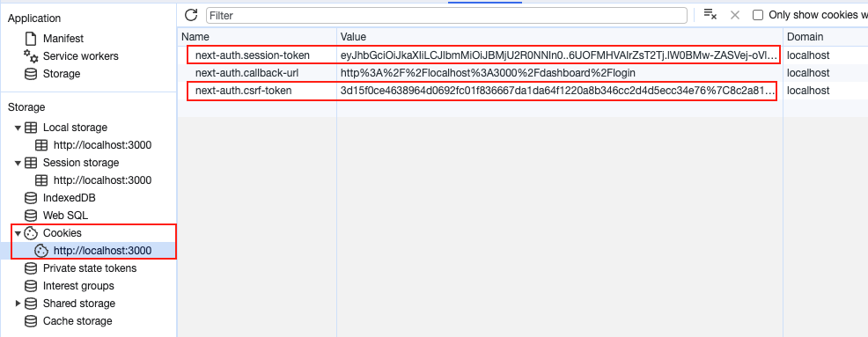Select the next-auth.csrf-token cookie name
The height and width of the screenshot is (337, 868).
[244, 91]
